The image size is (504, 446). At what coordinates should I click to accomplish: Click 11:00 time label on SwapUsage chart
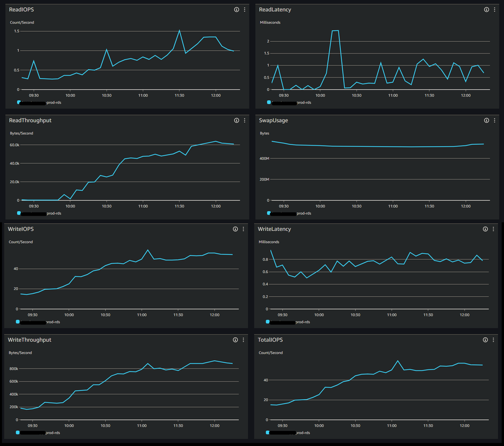tap(393, 206)
